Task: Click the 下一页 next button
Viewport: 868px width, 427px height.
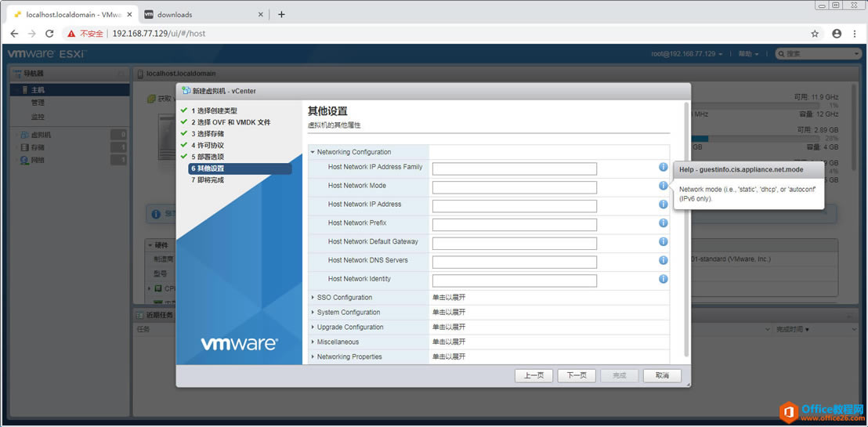Action: point(577,375)
